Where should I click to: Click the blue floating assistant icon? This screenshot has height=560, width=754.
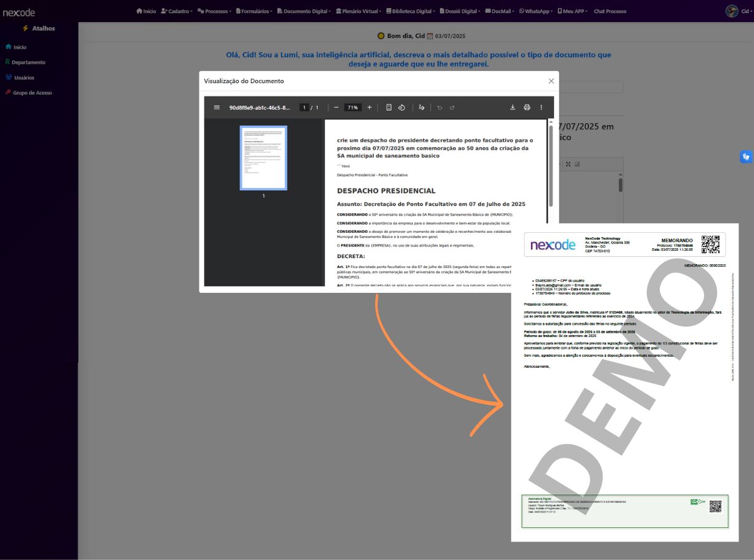[745, 156]
